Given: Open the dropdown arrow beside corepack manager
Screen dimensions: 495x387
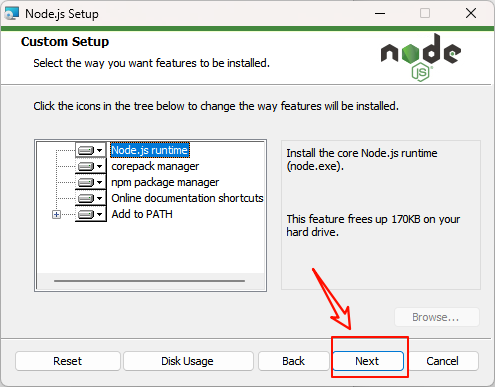Looking at the screenshot, I should pyautogui.click(x=99, y=167).
